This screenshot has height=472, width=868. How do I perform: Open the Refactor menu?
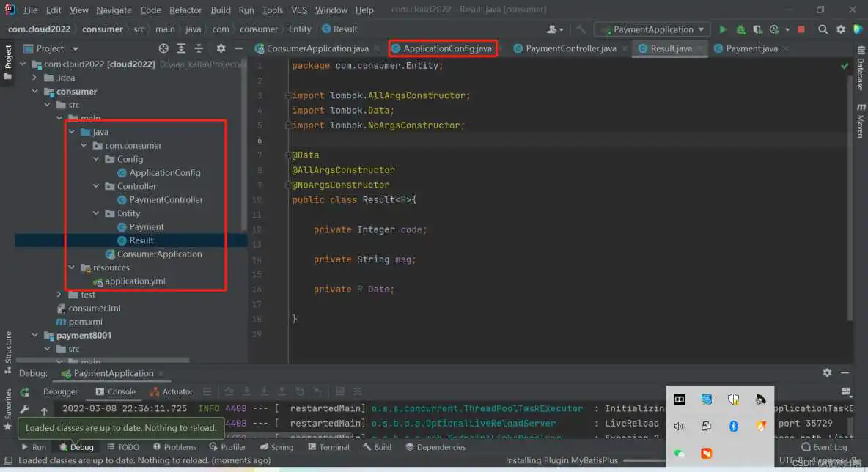point(185,10)
